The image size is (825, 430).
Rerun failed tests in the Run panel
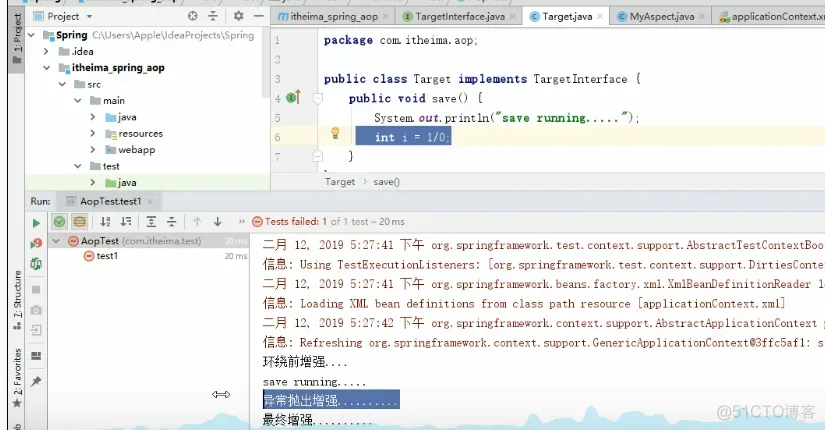[x=36, y=243]
